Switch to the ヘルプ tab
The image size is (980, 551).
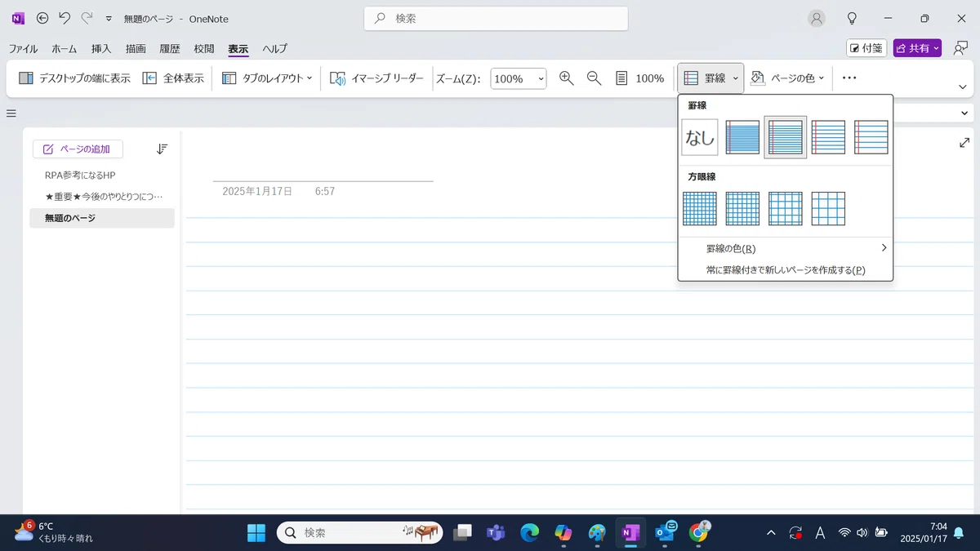(274, 49)
